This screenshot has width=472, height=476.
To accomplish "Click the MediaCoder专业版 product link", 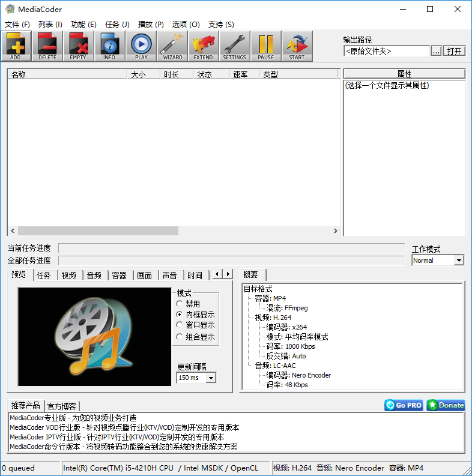I will 73,418.
